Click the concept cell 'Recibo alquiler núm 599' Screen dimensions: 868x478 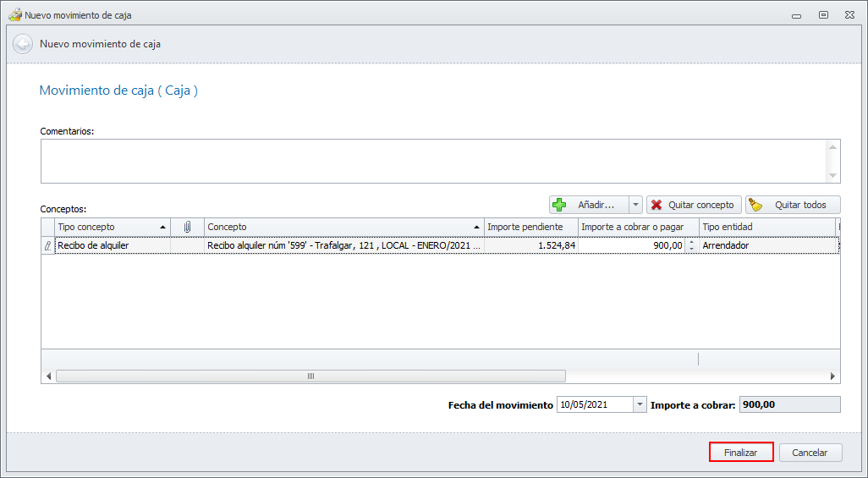tap(343, 245)
